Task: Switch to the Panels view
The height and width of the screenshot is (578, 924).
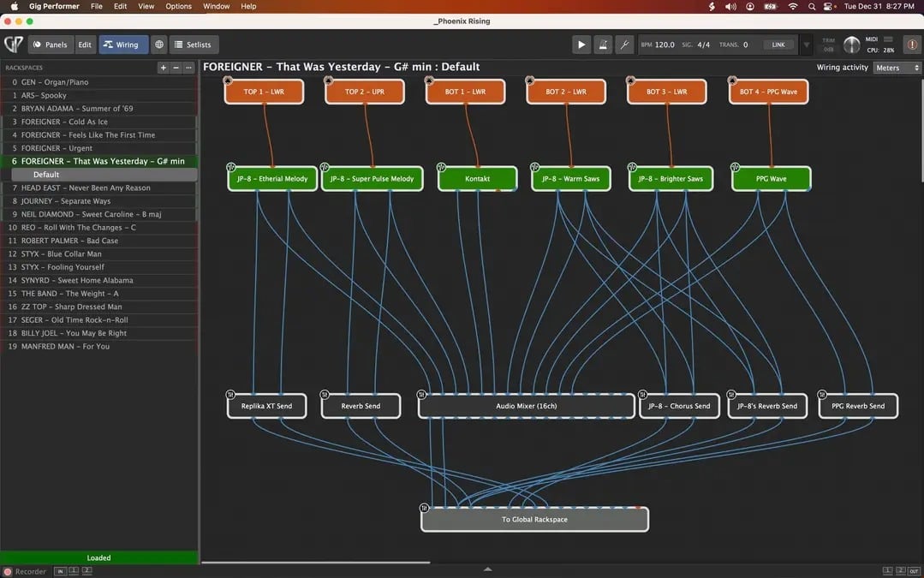Action: pos(50,45)
